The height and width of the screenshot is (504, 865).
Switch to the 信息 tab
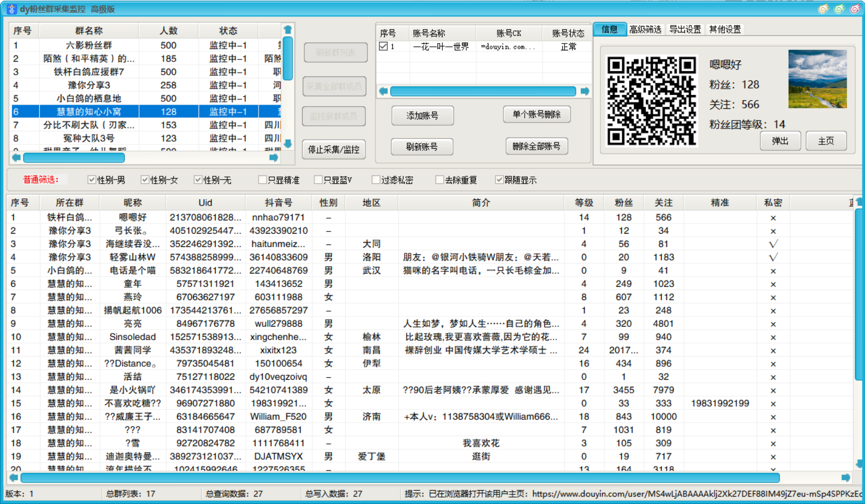[610, 29]
